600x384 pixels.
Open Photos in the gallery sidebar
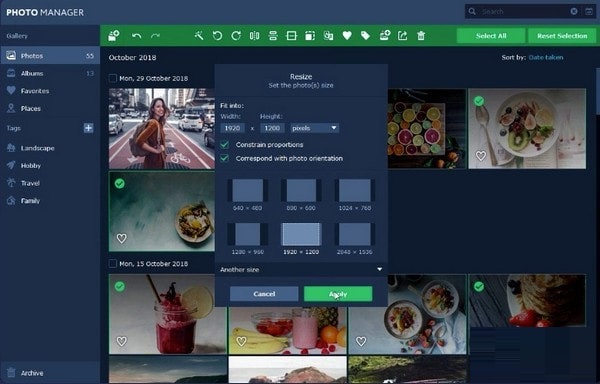tap(50, 56)
